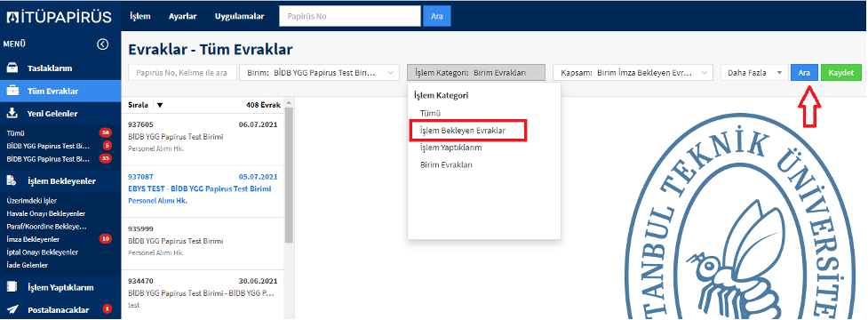Image resolution: width=868 pixels, height=320 pixels.
Task: Open document 937605 Personel Alımı Hk.
Action: coord(203,140)
